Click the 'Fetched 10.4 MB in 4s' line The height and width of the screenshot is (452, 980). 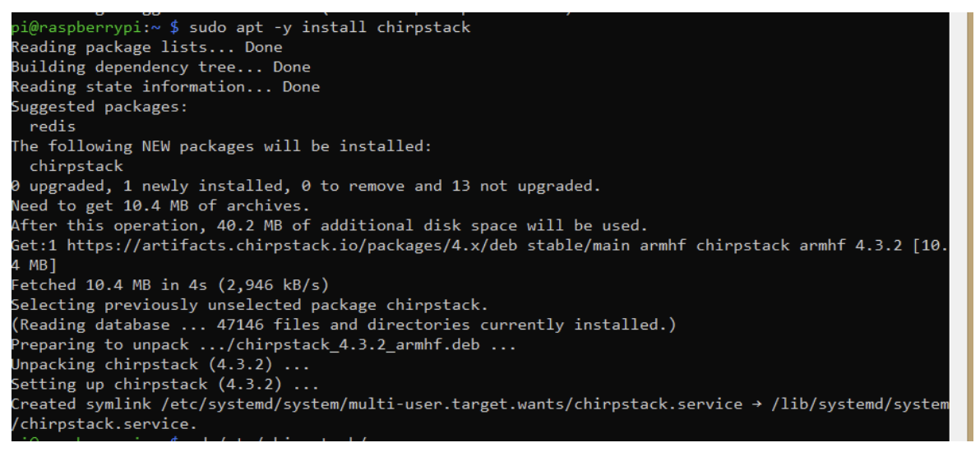point(170,285)
